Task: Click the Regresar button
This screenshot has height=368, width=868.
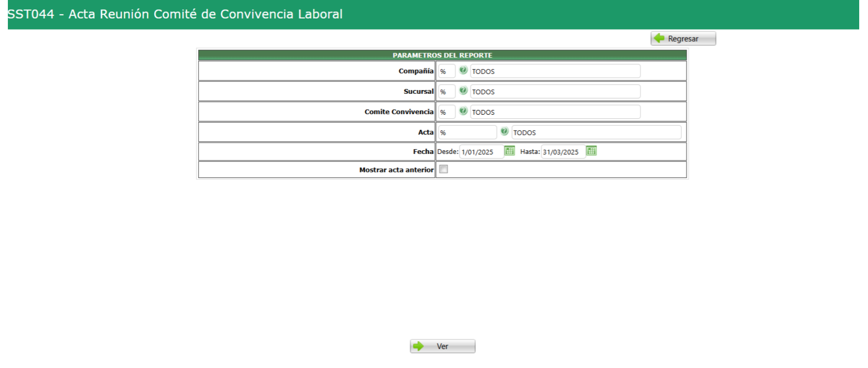Action: (x=683, y=38)
